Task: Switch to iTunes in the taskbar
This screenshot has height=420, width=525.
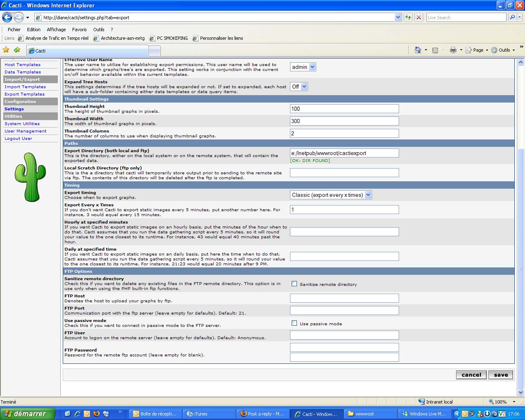Action: (209, 414)
